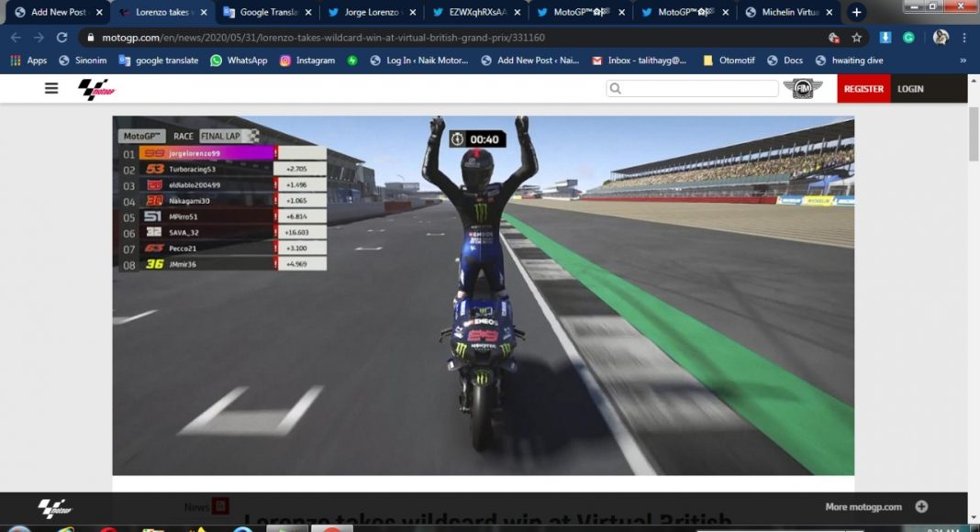Open the MotoGP hamburger menu
This screenshot has height=532, width=980.
click(51, 88)
